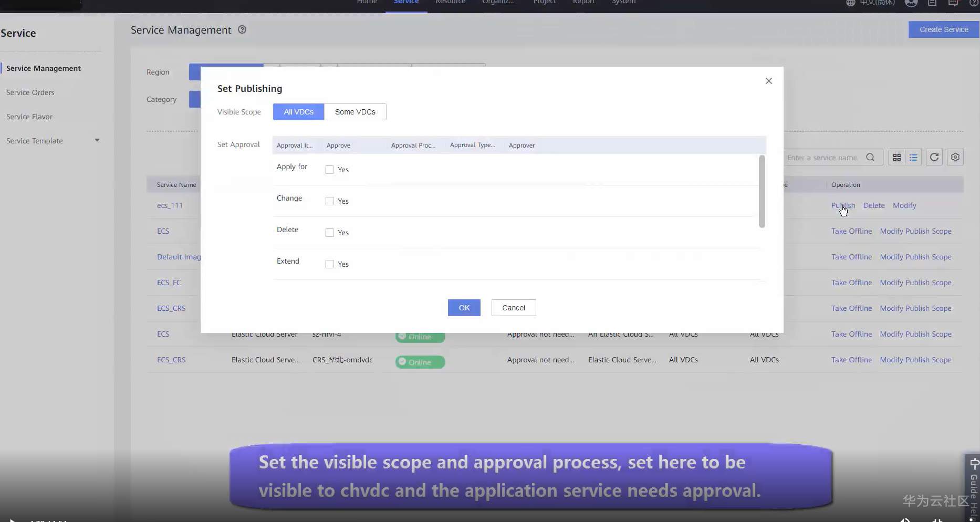The image size is (980, 522).
Task: Click the help icon beside Service Management title
Action: (242, 30)
